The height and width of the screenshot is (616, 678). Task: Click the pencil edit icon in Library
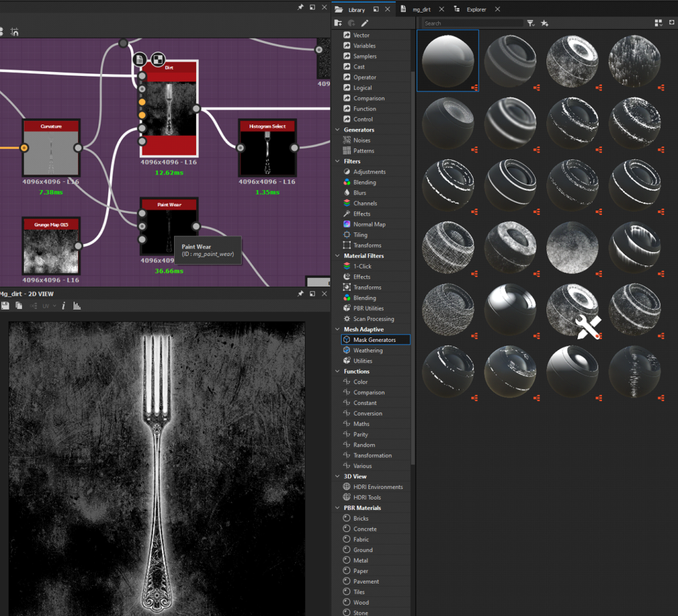365,23
